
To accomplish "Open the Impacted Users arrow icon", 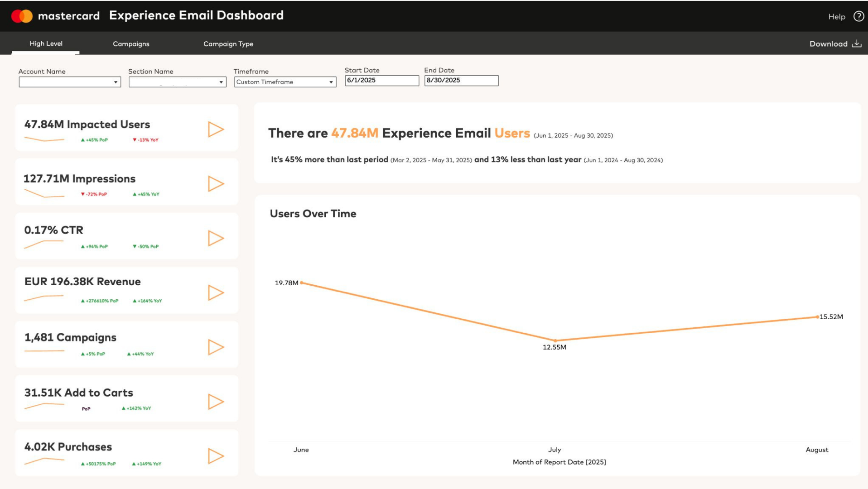I will (216, 129).
